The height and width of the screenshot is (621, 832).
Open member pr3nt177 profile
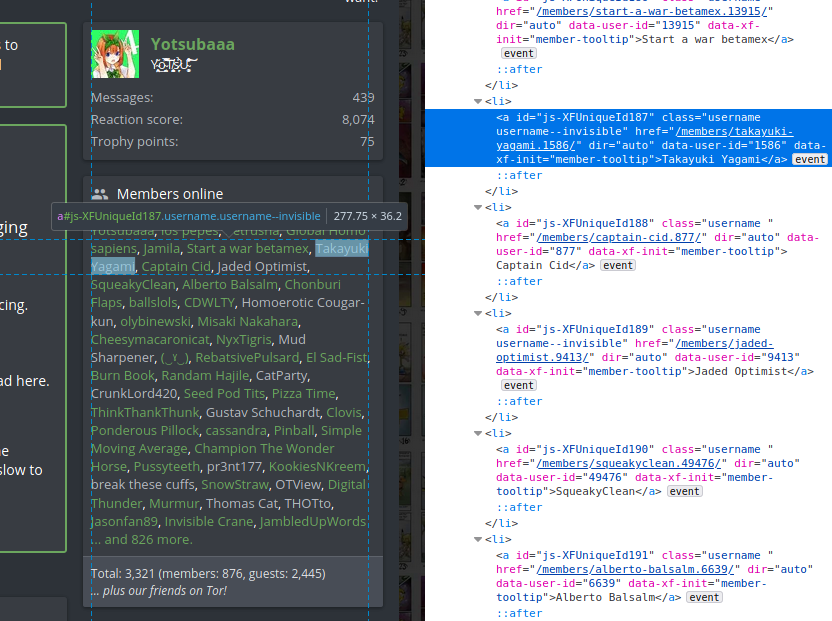tap(235, 467)
